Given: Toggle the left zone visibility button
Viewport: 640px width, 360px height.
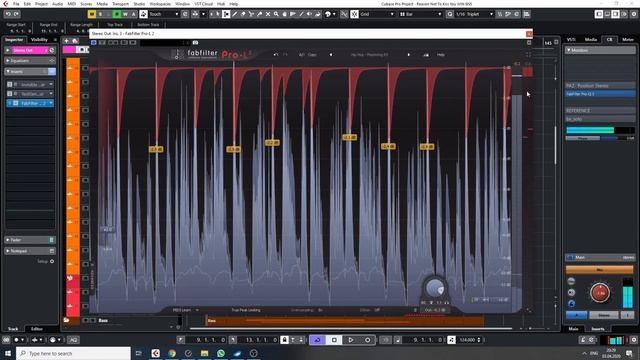Looking at the screenshot, I should pos(599,14).
